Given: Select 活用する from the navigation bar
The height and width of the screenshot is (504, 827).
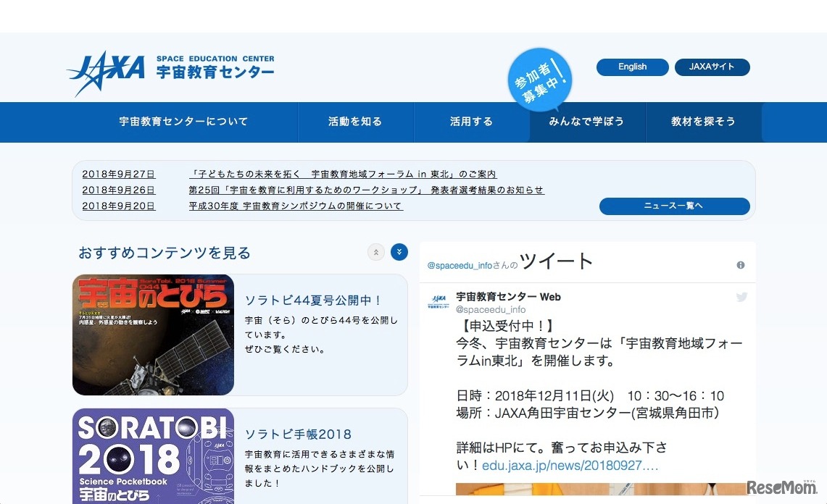Looking at the screenshot, I should point(471,122).
